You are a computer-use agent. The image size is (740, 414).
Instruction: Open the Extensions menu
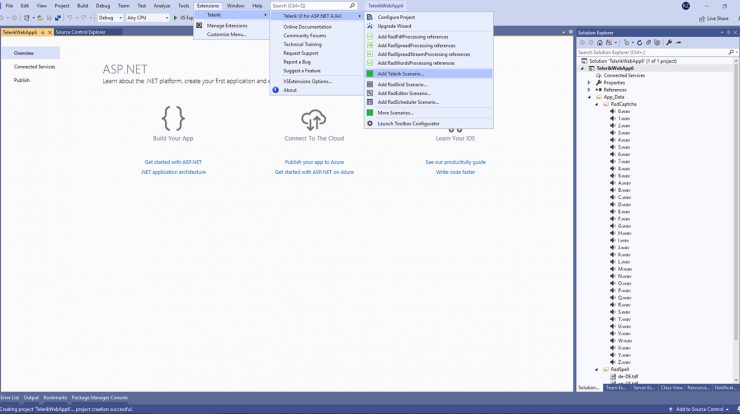[208, 6]
